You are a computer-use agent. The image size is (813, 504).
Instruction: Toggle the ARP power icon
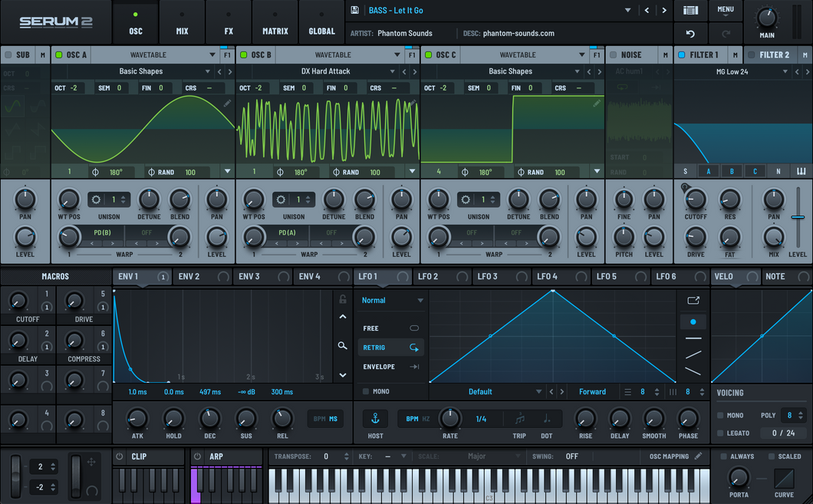pyautogui.click(x=197, y=456)
